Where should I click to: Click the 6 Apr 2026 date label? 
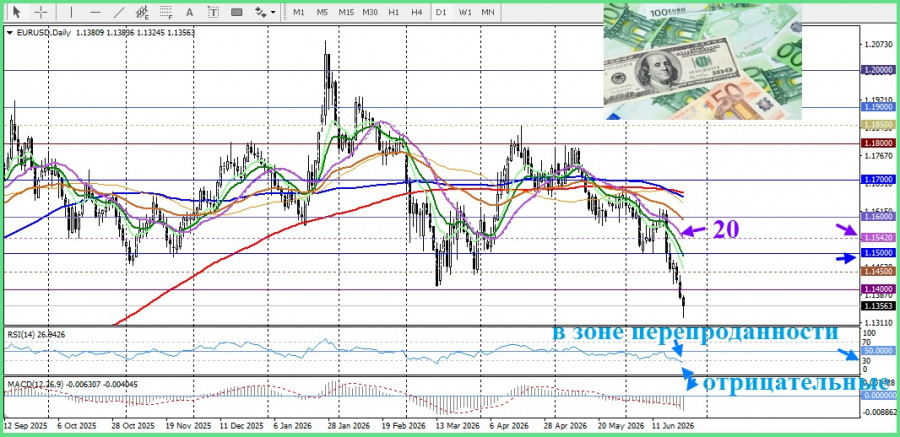[x=511, y=427]
